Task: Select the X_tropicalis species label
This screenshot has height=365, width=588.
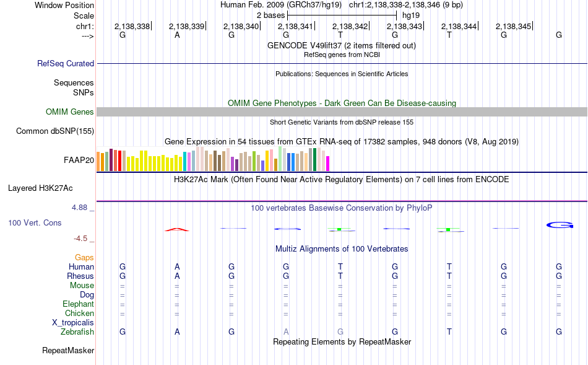Action: tap(73, 323)
